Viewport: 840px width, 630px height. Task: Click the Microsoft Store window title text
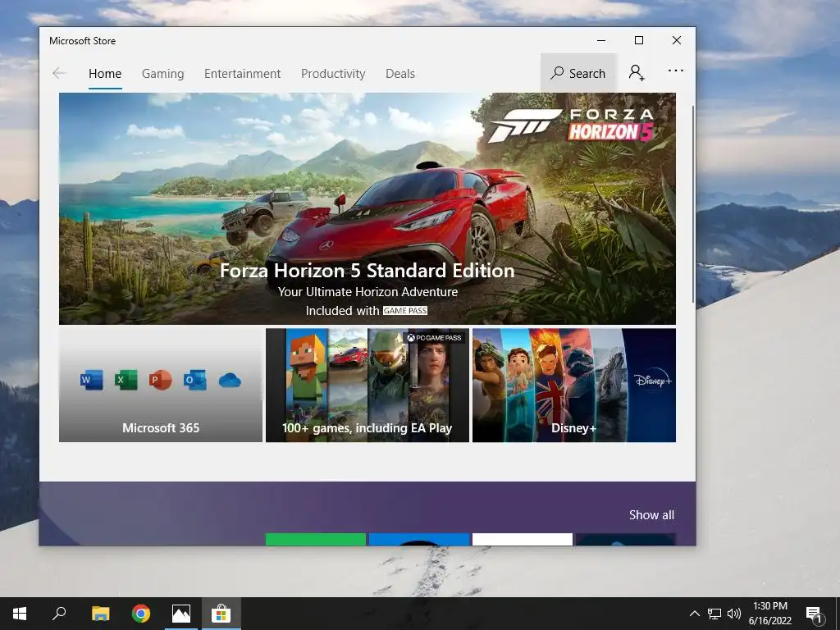(83, 41)
